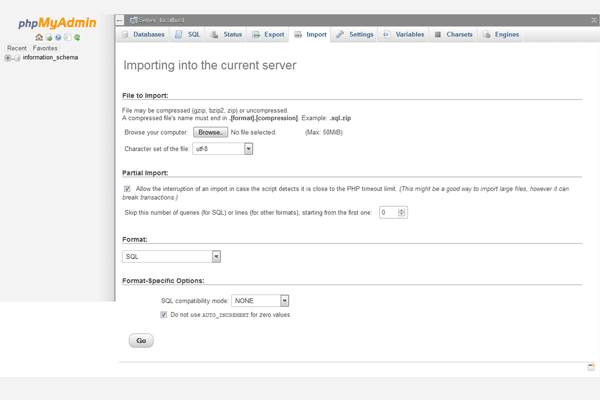Expand the information_schema tree node
The image size is (600, 400).
[7, 58]
